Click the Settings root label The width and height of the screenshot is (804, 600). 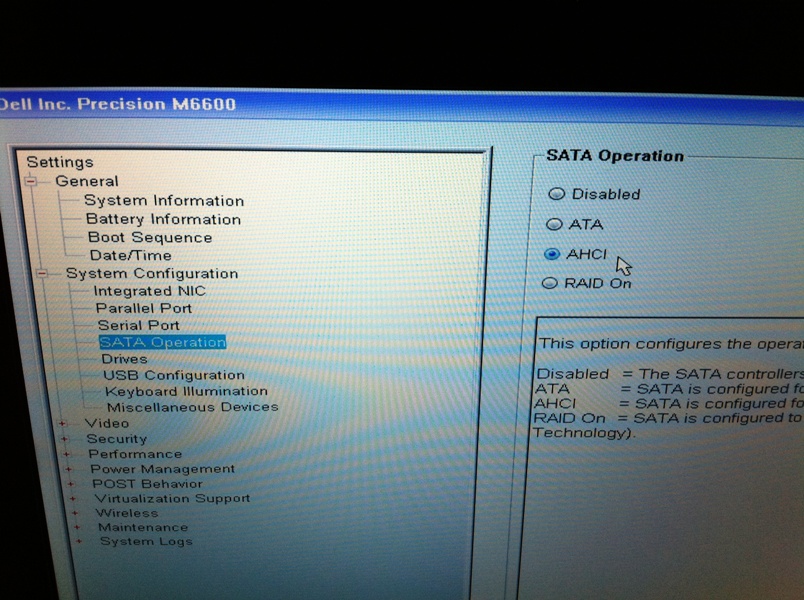[60, 162]
